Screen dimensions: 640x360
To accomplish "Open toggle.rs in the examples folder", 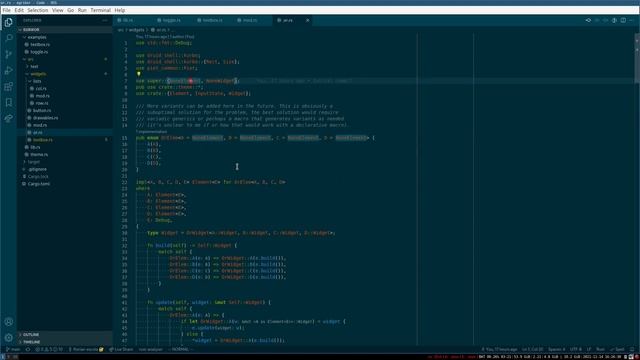I will click(65, 52).
